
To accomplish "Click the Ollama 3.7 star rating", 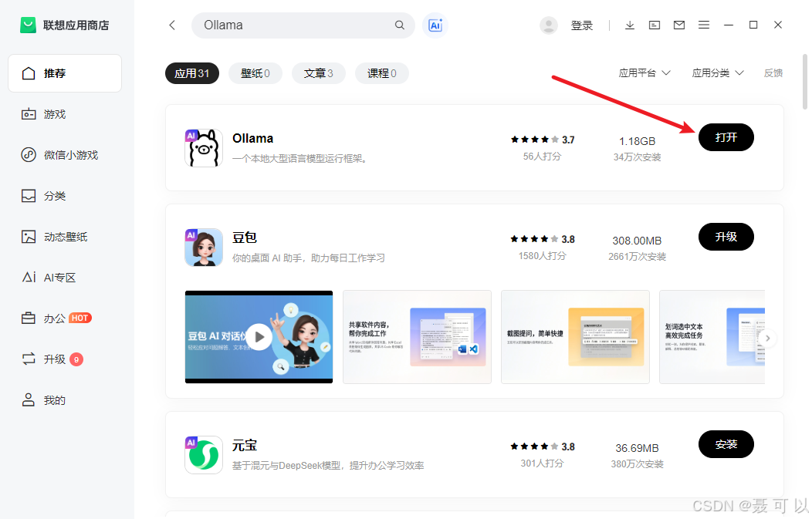I will click(542, 140).
